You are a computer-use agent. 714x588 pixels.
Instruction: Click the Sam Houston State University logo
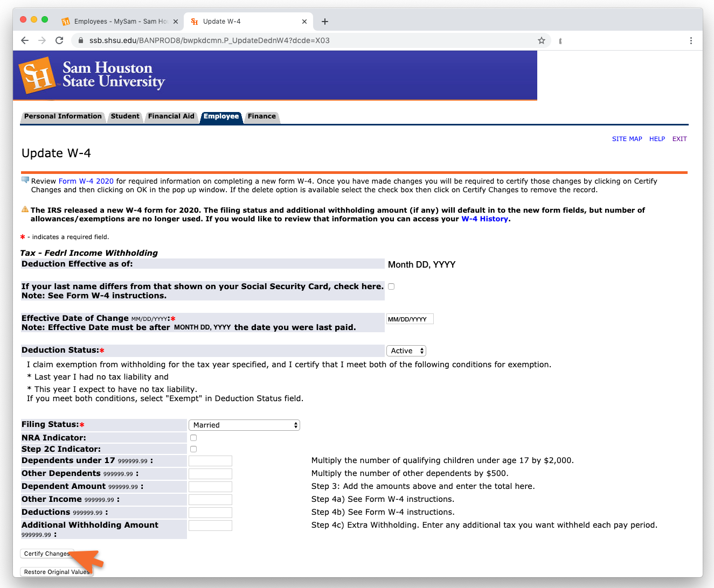pos(92,75)
